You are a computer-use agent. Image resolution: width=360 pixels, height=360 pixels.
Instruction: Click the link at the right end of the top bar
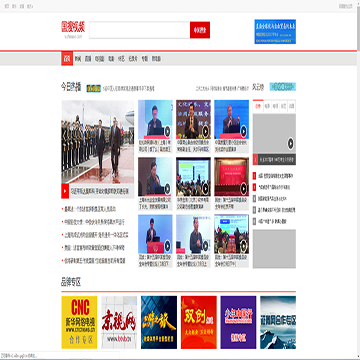pos(346,6)
